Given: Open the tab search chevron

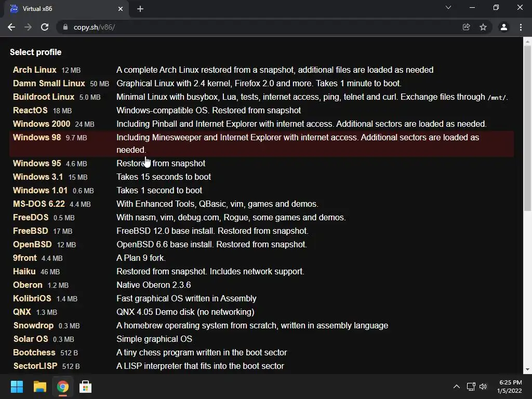Looking at the screenshot, I should [448, 7].
